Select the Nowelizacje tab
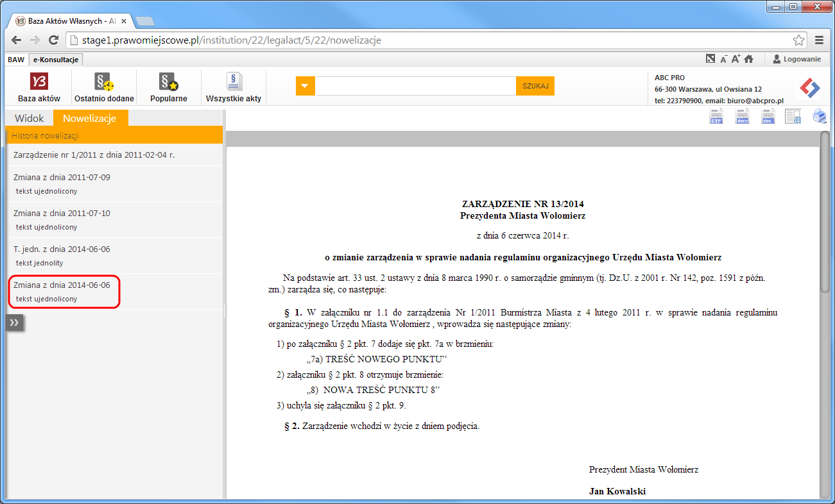835x504 pixels. pyautogui.click(x=90, y=118)
